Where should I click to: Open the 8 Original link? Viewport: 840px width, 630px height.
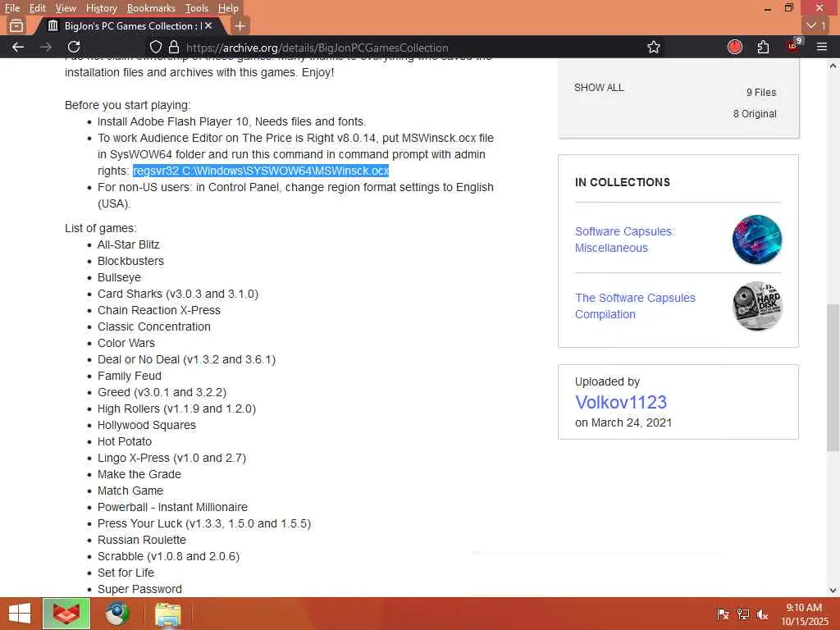click(755, 113)
